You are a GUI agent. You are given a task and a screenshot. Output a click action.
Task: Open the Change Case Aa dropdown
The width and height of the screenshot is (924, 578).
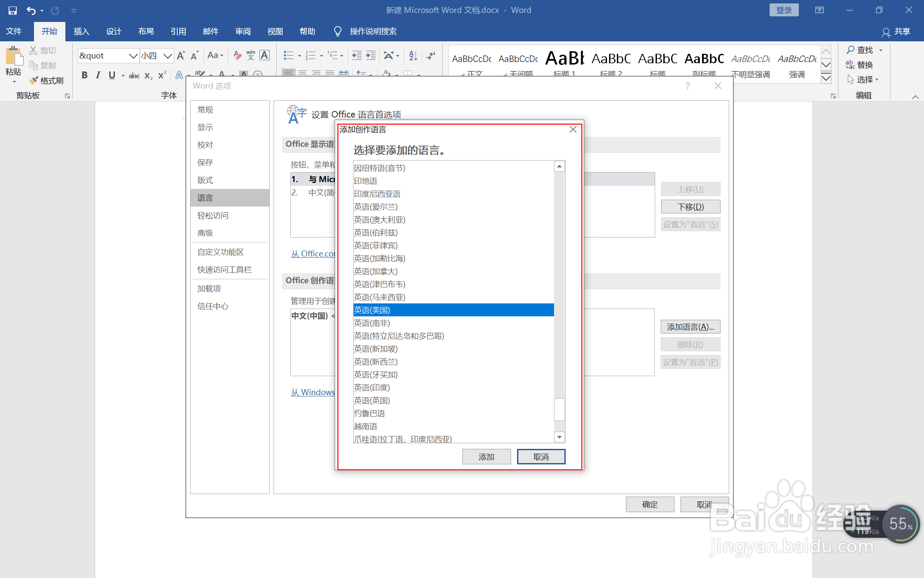216,55
